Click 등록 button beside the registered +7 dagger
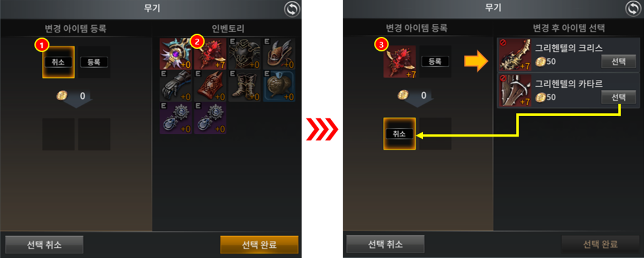The height and width of the screenshot is (258, 644). pos(435,62)
